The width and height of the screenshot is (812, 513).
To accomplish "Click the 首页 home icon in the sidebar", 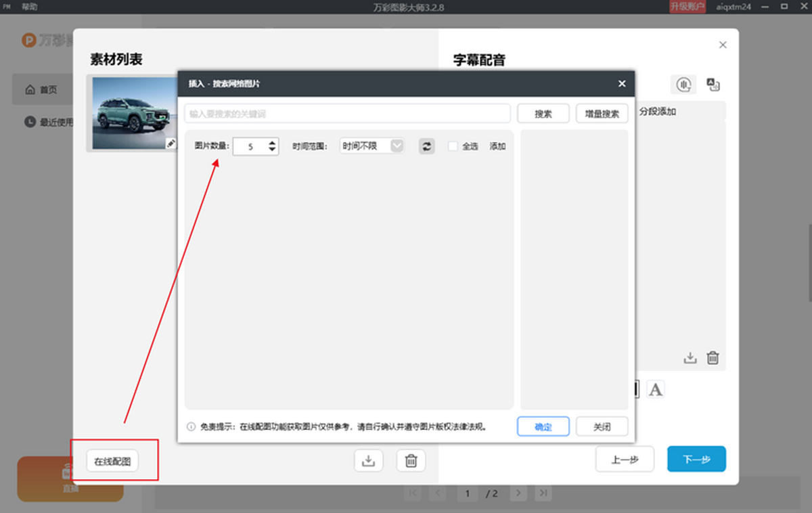I will (30, 90).
